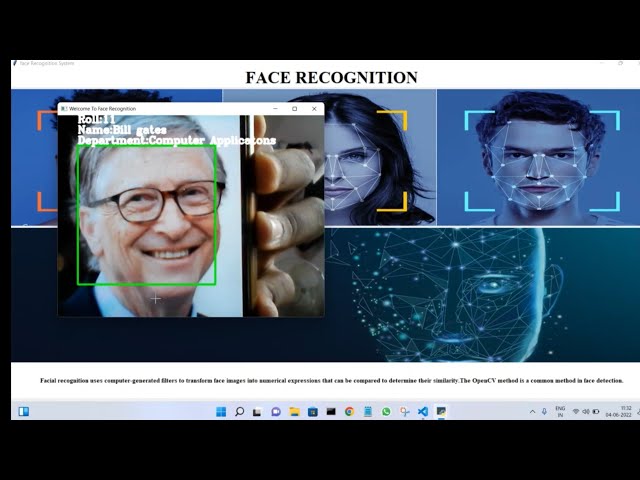This screenshot has width=640, height=480.
Task: Open the blue Notepad icon in taskbar
Action: point(368,411)
